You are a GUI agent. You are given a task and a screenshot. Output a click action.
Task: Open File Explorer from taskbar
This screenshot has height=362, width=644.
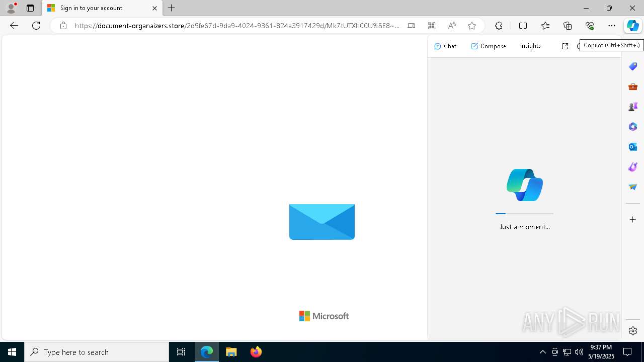pyautogui.click(x=231, y=352)
